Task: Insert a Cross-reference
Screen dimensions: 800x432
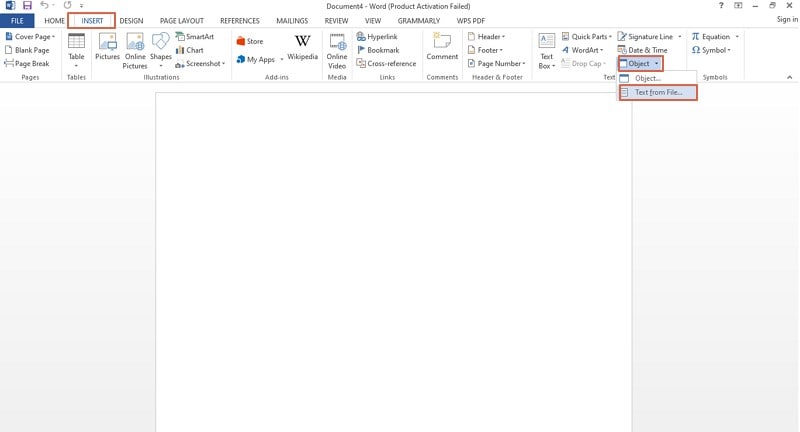Action: point(386,63)
